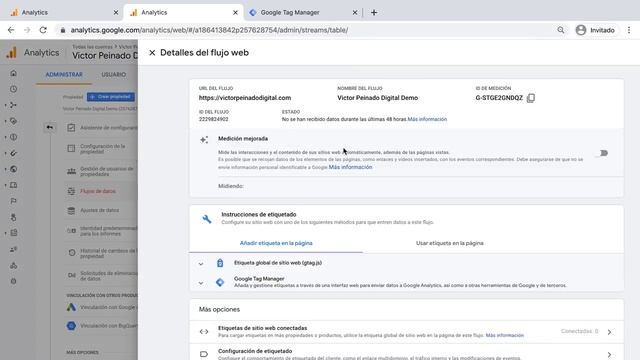Click the gtag.js tag icon
The image size is (640, 360).
point(220,263)
